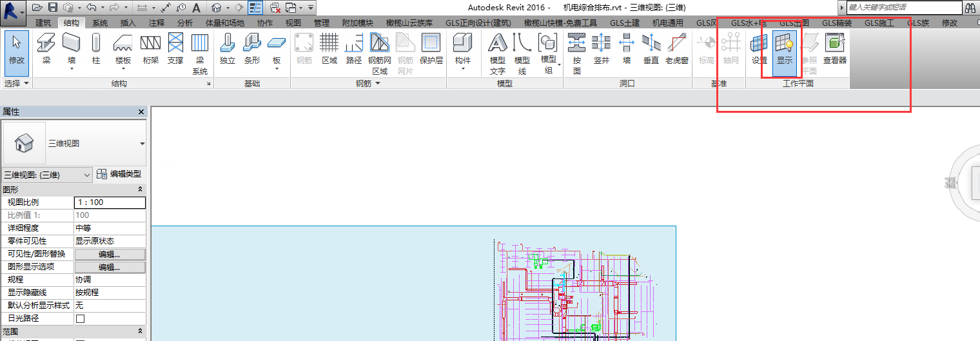Screen dimensions: 980x341
Task: Select the 墙 wall opening tool
Action: point(626,50)
